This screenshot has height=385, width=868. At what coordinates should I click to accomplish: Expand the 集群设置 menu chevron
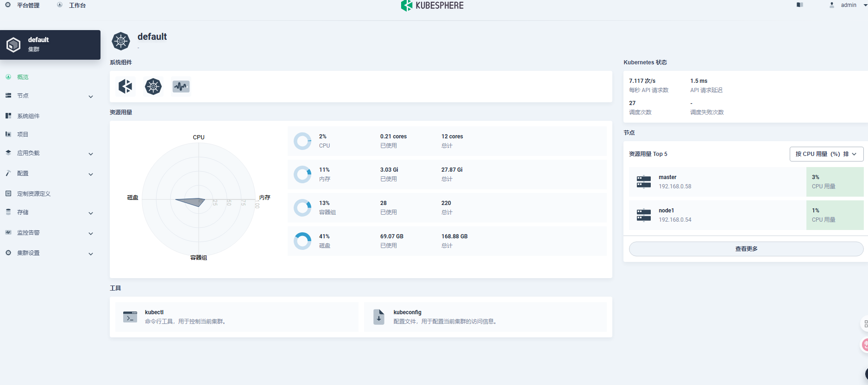click(91, 254)
